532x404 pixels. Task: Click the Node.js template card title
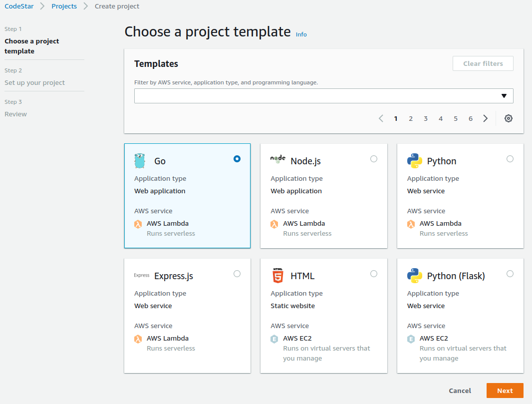306,161
